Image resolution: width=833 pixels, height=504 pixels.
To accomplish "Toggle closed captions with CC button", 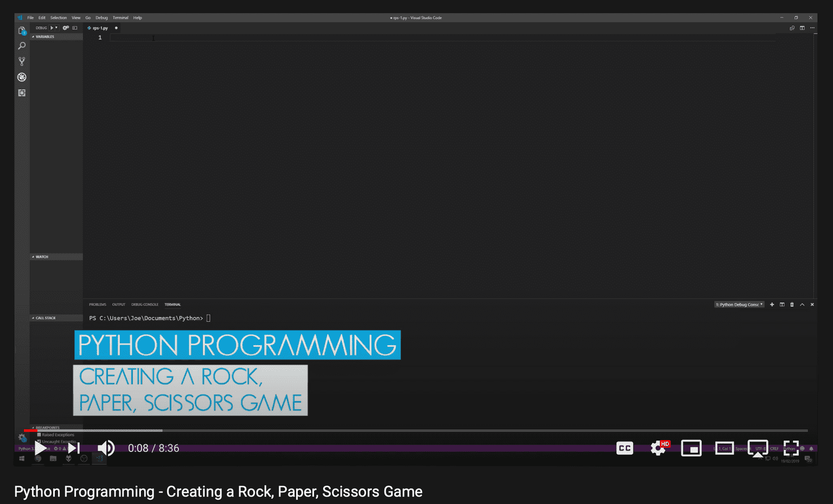I will point(625,448).
